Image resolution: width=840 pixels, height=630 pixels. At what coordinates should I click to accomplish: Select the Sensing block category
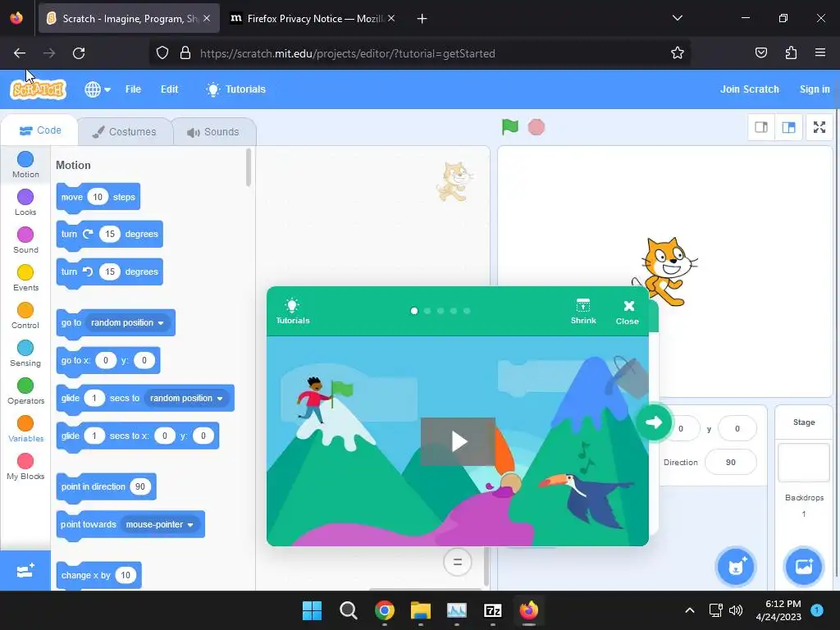(25, 353)
